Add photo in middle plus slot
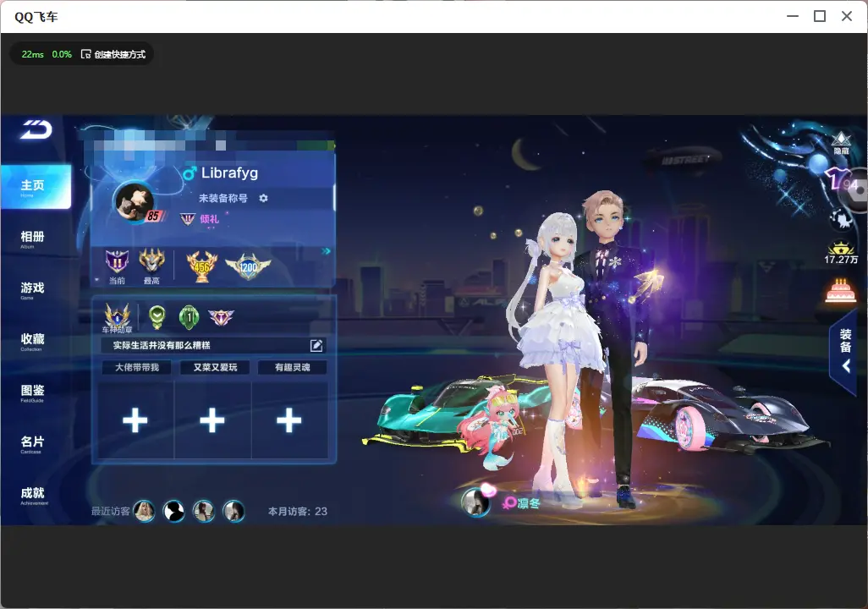Image resolution: width=868 pixels, height=609 pixels. (212, 420)
